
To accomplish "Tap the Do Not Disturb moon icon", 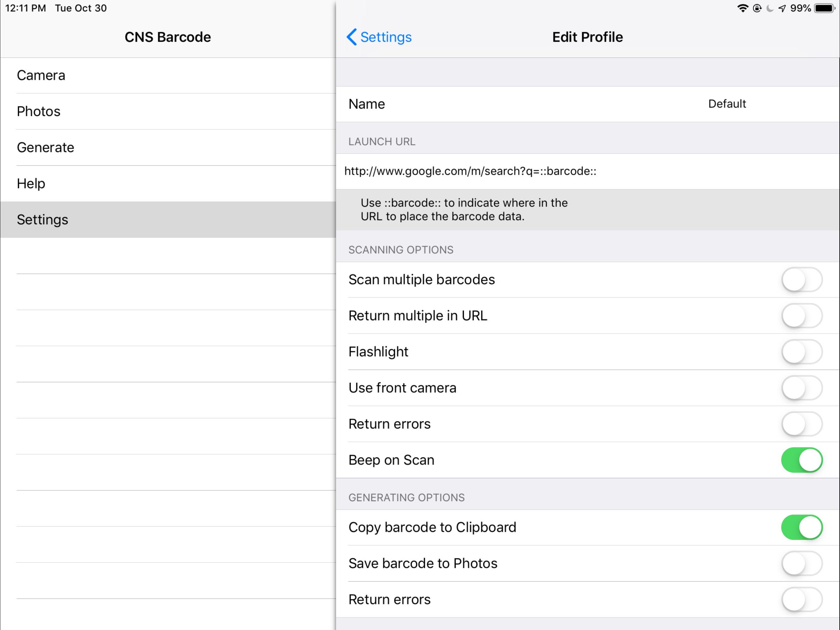I will (770, 8).
